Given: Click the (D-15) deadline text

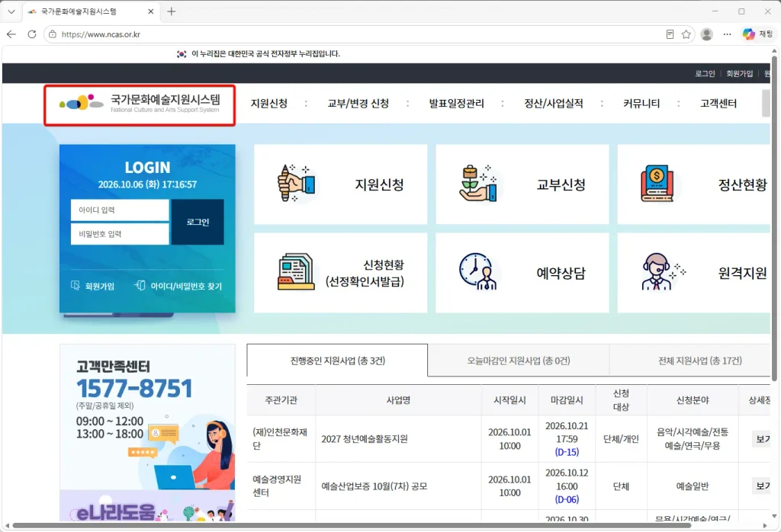Looking at the screenshot, I should pos(567,452).
